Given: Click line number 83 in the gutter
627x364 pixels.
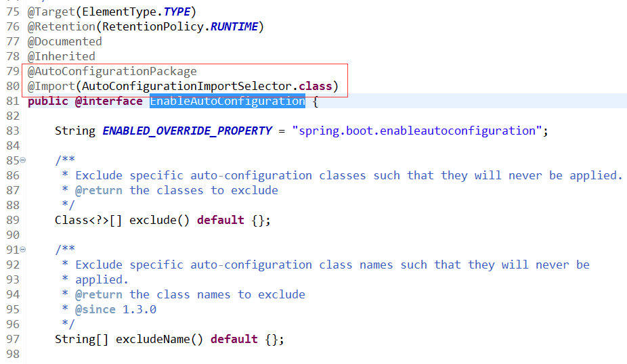Looking at the screenshot, I should pos(13,131).
